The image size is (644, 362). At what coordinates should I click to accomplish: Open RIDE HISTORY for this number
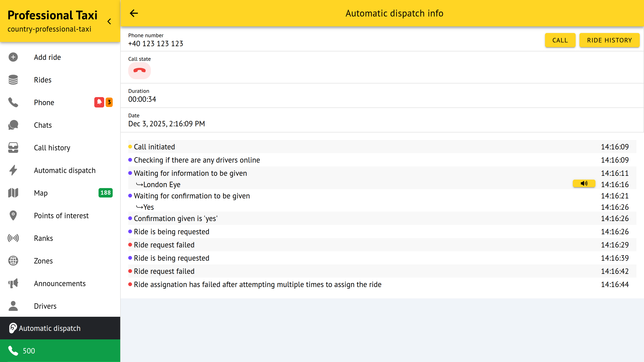point(609,40)
